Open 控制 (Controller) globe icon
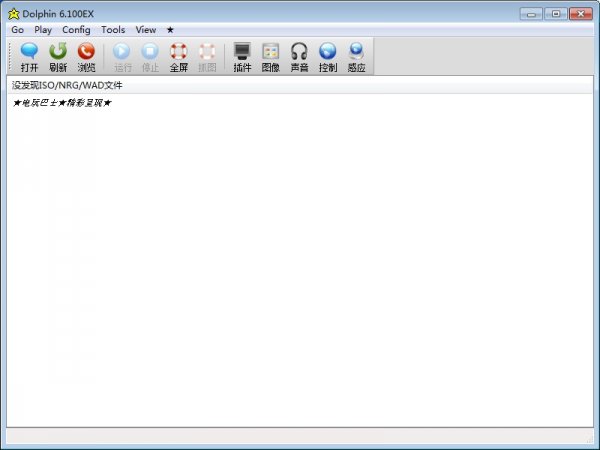 328,51
